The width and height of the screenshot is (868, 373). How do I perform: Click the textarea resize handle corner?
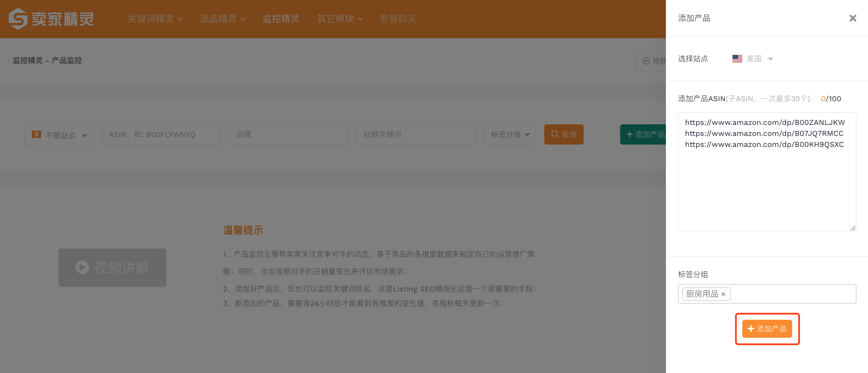pos(853,228)
